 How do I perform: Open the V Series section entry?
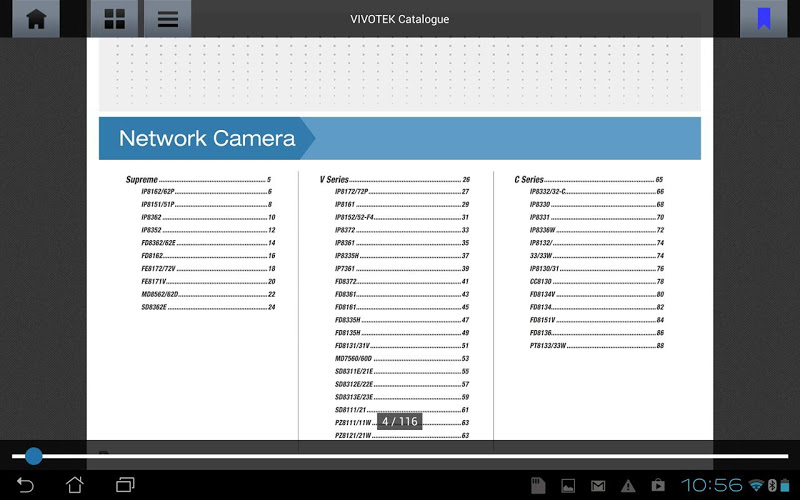[394, 180]
